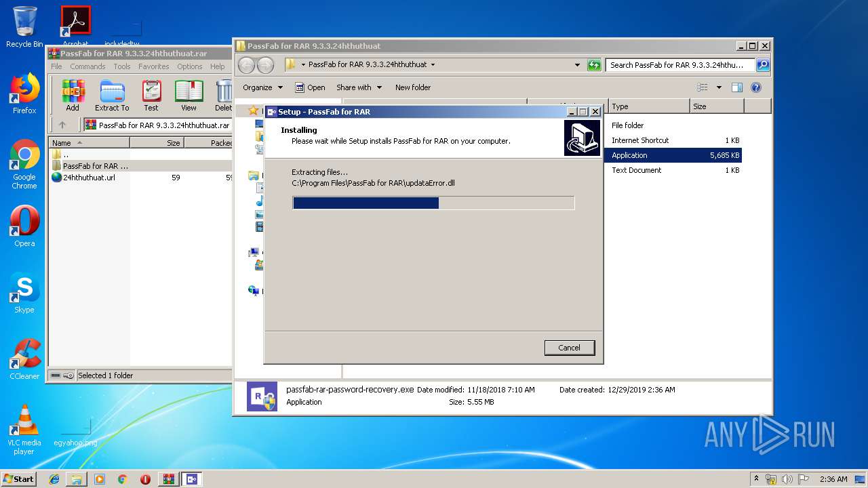
Task: Sort Explorer files by Type column
Action: (x=649, y=106)
